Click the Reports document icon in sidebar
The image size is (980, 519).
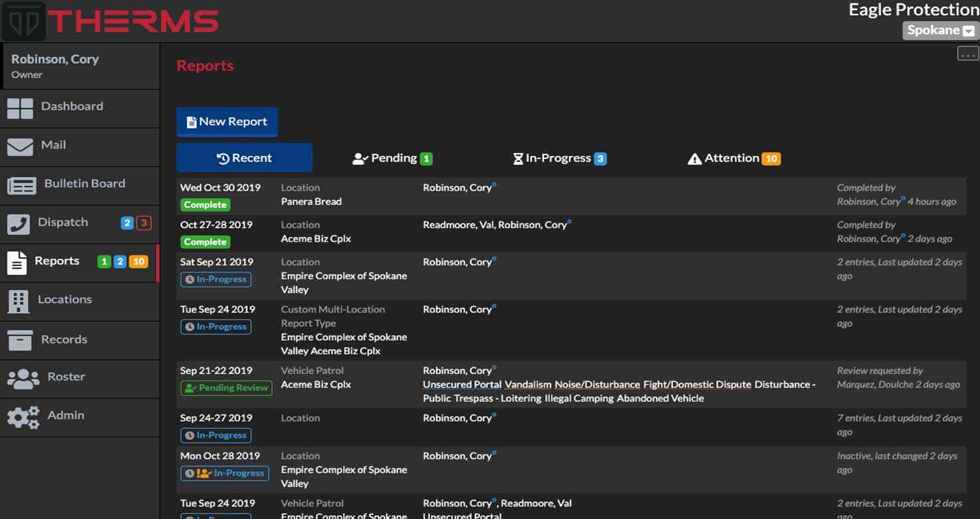[x=18, y=261]
